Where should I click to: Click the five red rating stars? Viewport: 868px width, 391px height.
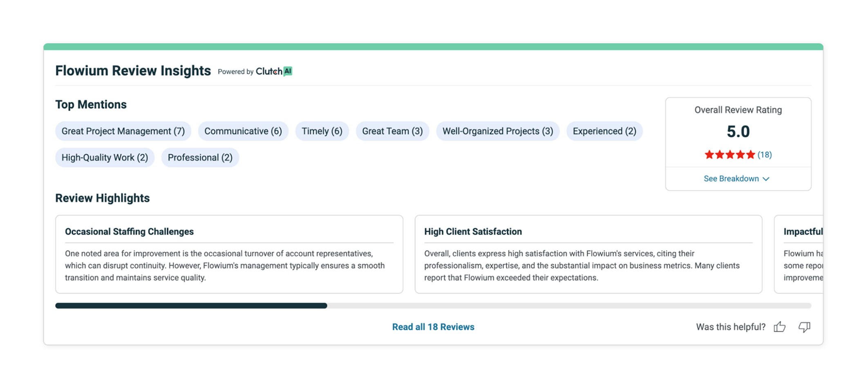point(729,155)
